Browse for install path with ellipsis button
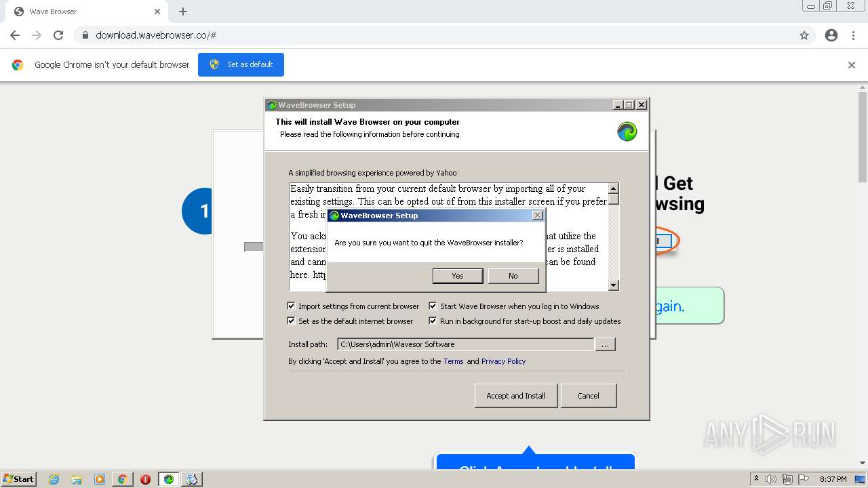Screen dimensions: 868x488 (x=605, y=344)
